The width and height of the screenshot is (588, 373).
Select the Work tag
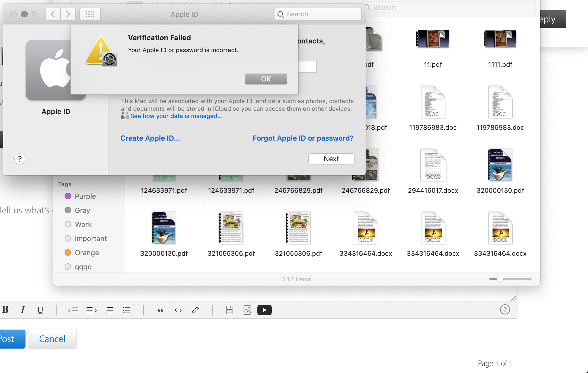point(83,225)
